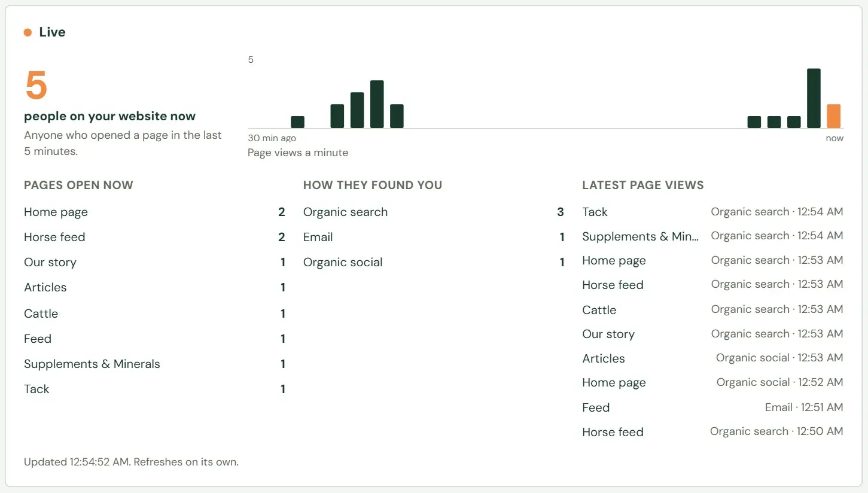Select "Cattle" in Pages Open Now
Screen dimensions: 868x493
(x=41, y=314)
